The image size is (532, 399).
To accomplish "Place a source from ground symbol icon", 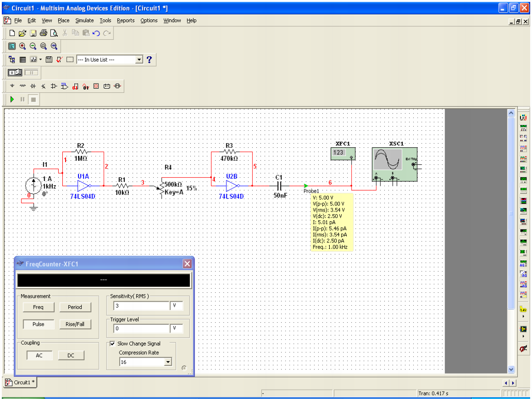I will [12, 86].
